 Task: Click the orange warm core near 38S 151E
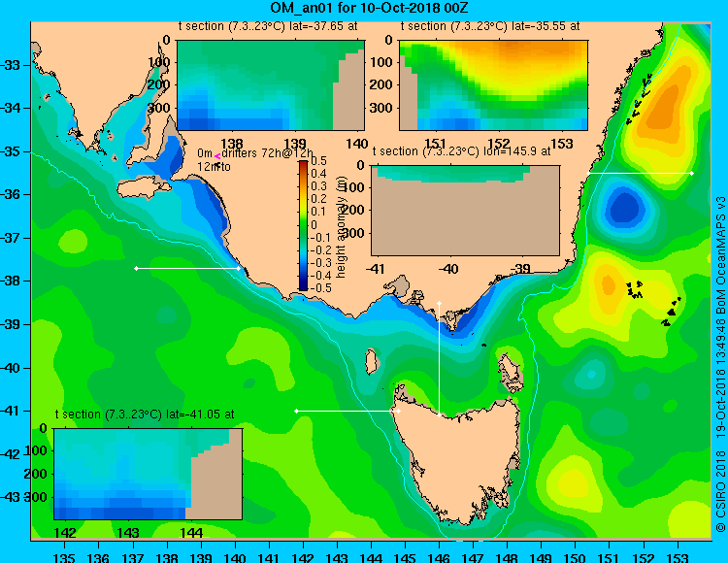click(609, 285)
